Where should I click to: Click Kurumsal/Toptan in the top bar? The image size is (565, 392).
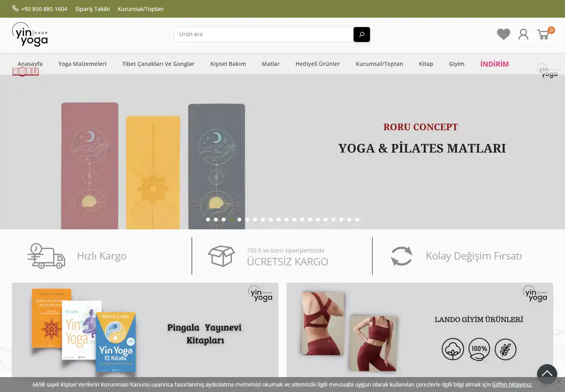(x=140, y=9)
